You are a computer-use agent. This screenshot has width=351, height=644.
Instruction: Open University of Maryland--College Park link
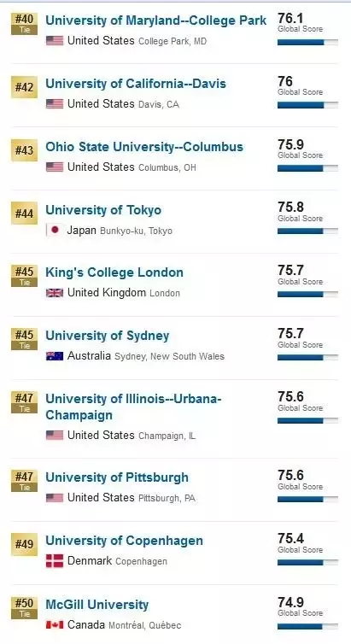tap(156, 20)
